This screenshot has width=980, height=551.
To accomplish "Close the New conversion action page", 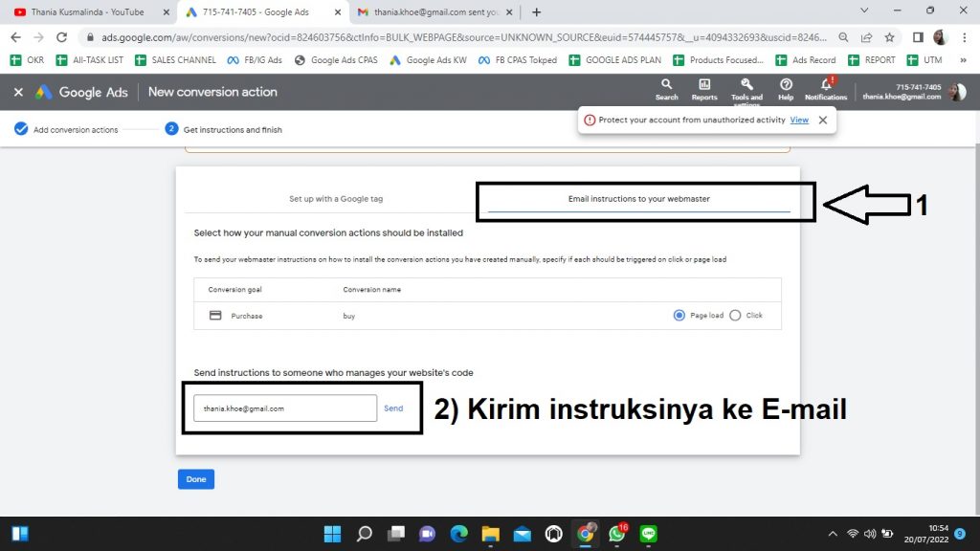I will click(x=18, y=93).
